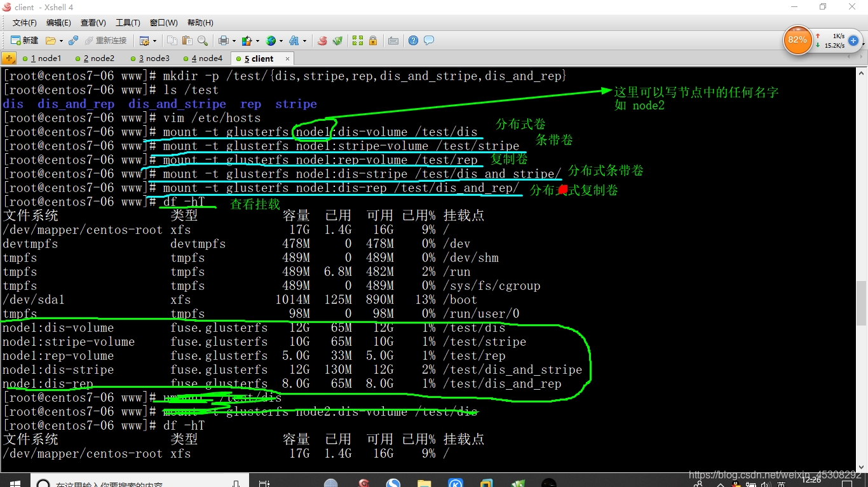Click the color scheme icon
Viewport: 868px width, 487px height.
(x=247, y=41)
